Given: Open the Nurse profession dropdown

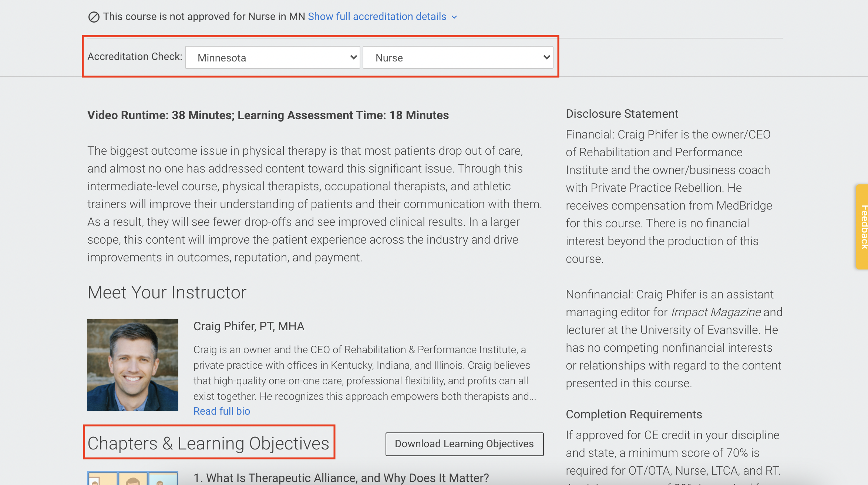Looking at the screenshot, I should point(458,57).
